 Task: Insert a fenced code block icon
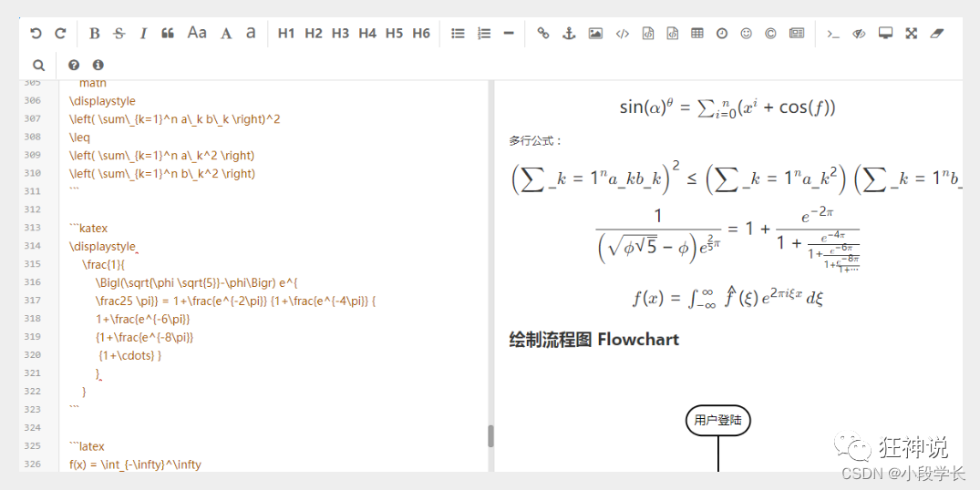point(672,34)
